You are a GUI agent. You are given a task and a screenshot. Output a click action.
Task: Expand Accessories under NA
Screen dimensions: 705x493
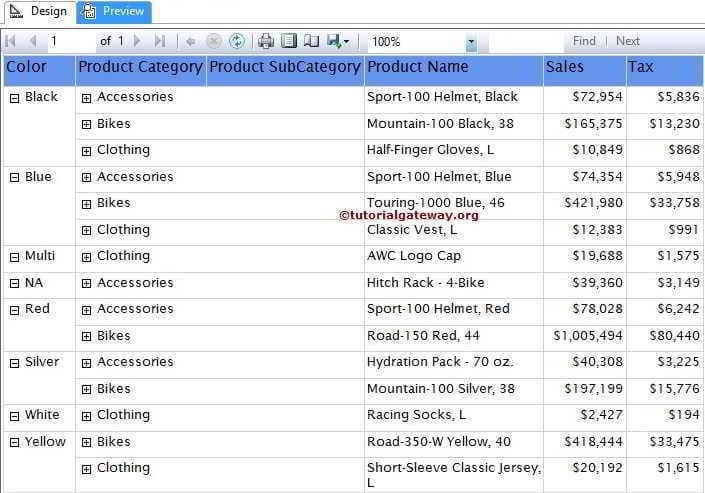tap(86, 284)
